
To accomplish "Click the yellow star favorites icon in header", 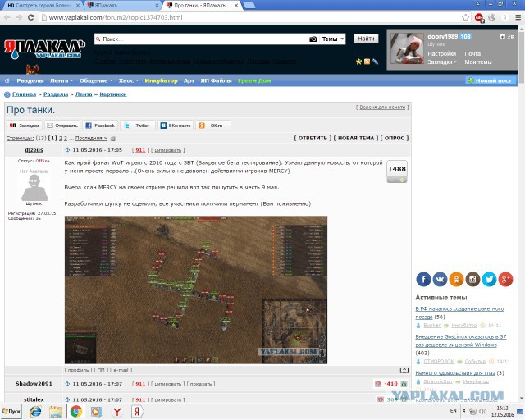I will coord(358,62).
